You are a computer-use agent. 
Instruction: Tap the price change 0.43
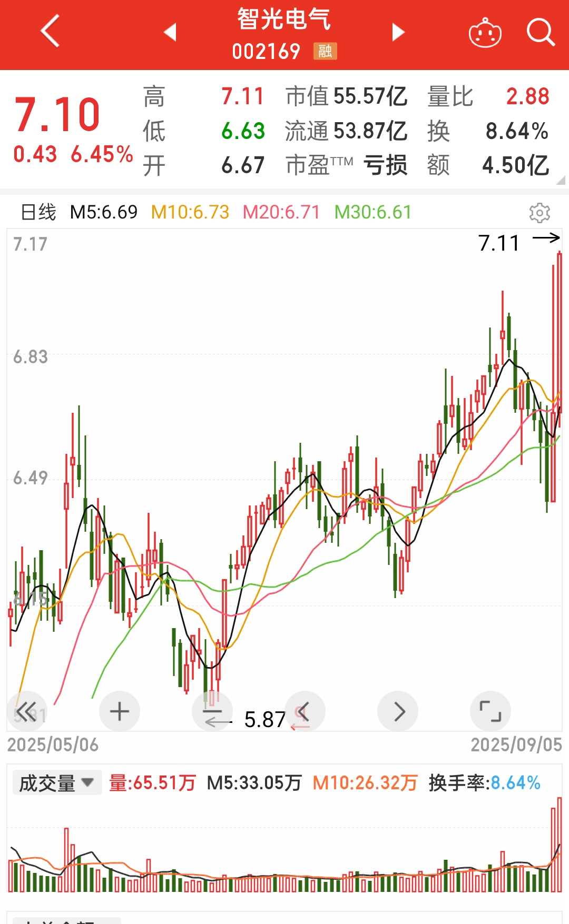click(x=35, y=154)
